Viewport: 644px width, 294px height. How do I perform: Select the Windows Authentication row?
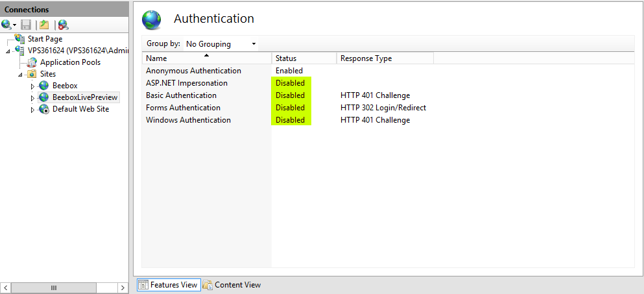188,120
